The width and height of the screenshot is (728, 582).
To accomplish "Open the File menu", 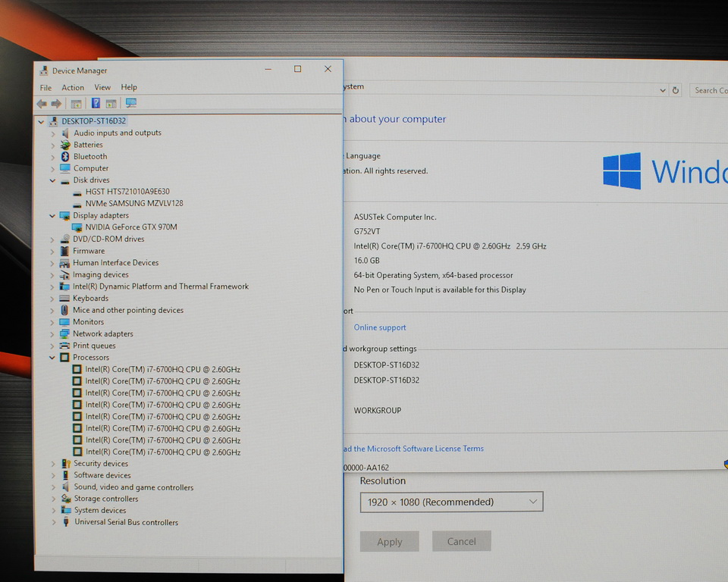I will point(45,88).
